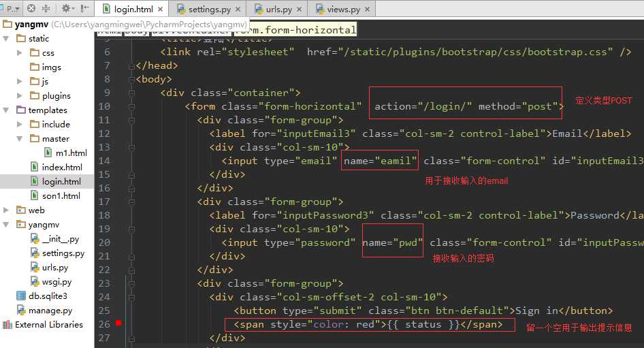Click the name="eamil" attribute text

380,161
